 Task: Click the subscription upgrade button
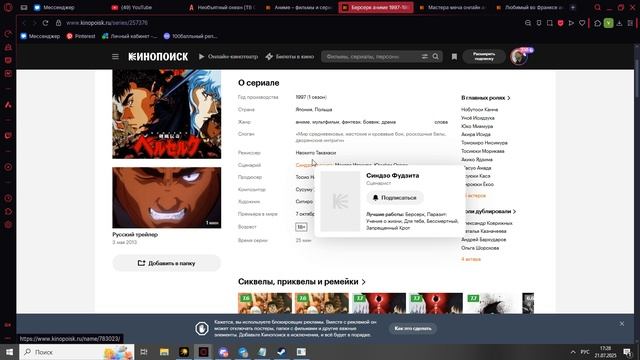[x=484, y=56]
